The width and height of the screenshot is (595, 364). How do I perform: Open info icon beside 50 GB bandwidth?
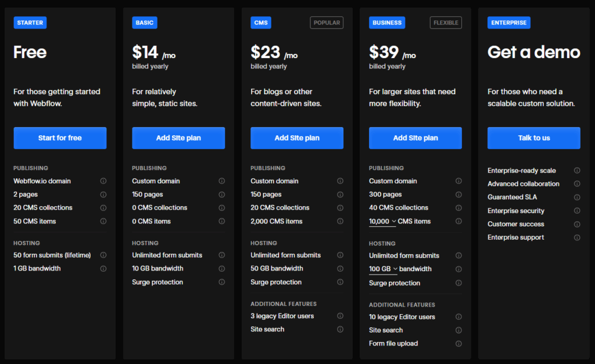[x=340, y=268]
